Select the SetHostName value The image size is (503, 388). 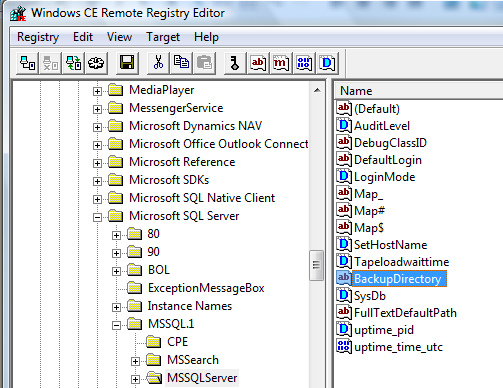[390, 245]
